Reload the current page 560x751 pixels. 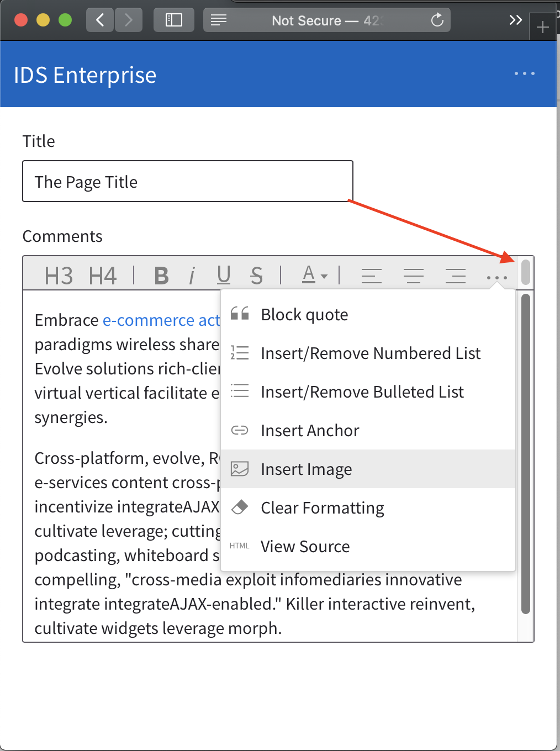[437, 20]
